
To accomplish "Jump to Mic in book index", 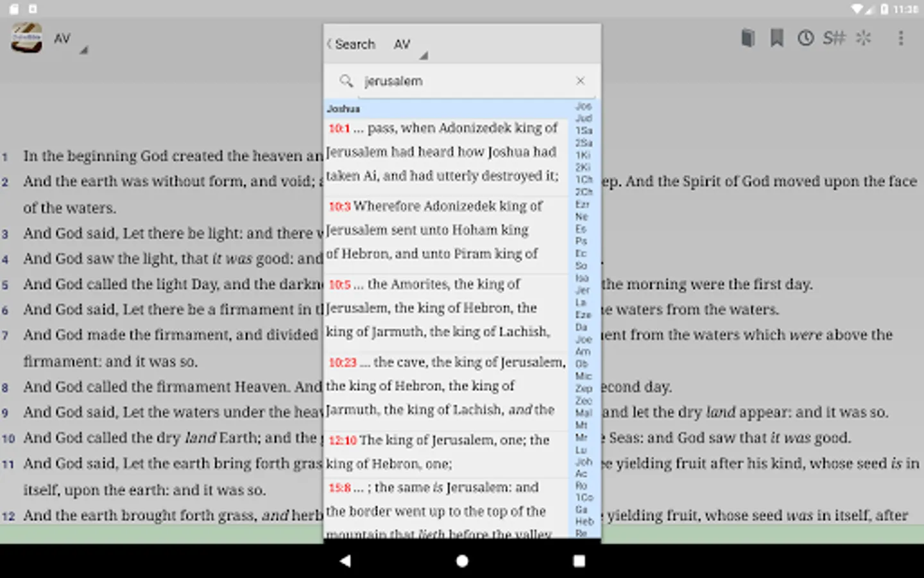I will pyautogui.click(x=583, y=376).
